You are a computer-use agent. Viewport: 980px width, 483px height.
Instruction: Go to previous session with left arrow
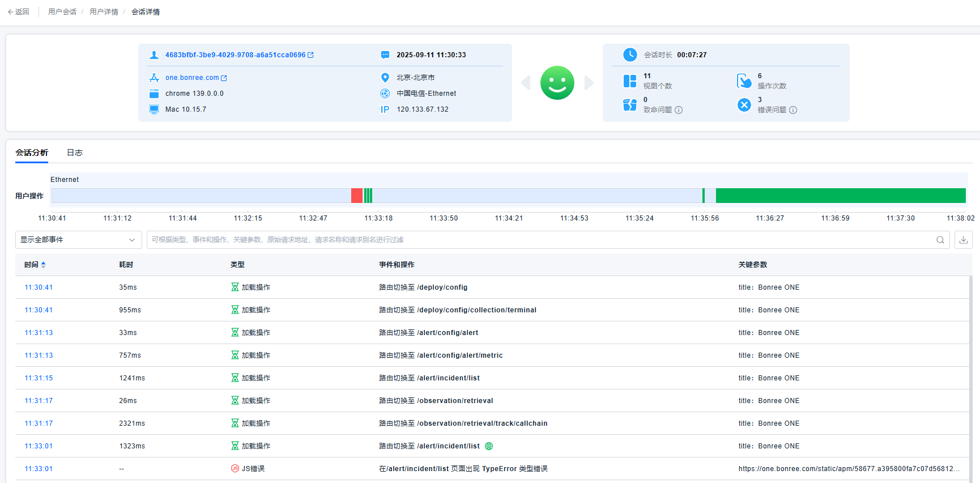pos(526,83)
